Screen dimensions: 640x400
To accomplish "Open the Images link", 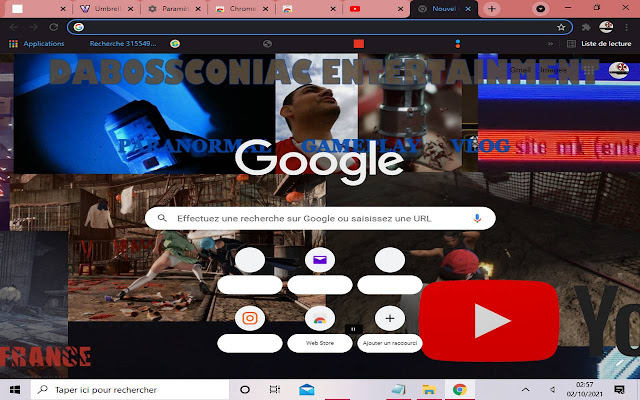I will 553,70.
